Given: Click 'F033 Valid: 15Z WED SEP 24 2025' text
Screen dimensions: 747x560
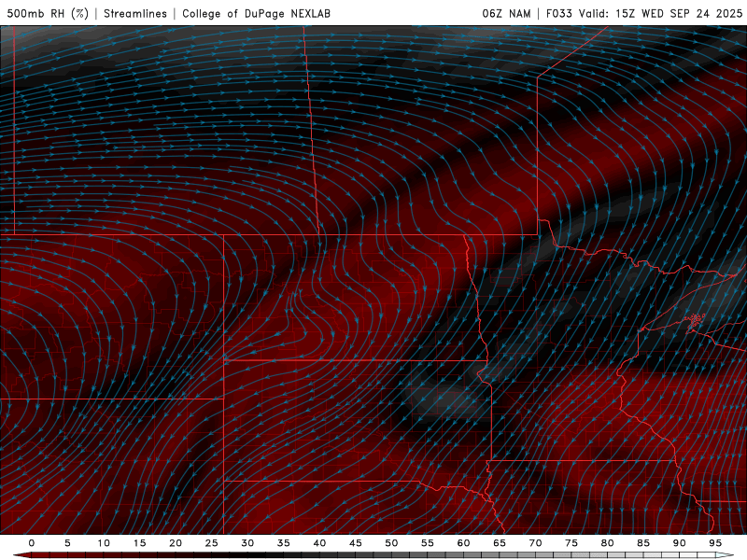Looking at the screenshot, I should [644, 13].
